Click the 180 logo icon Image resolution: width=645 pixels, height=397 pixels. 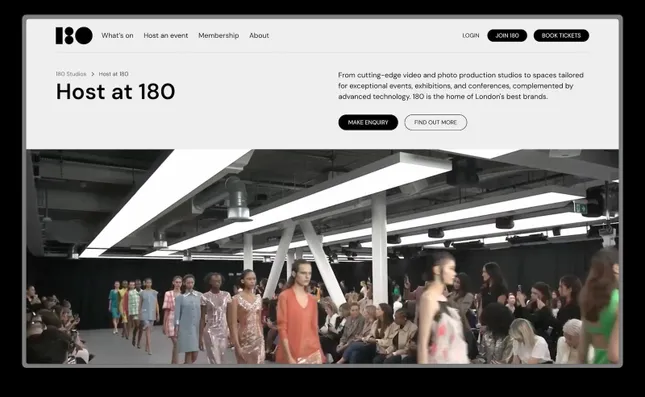[x=74, y=36]
